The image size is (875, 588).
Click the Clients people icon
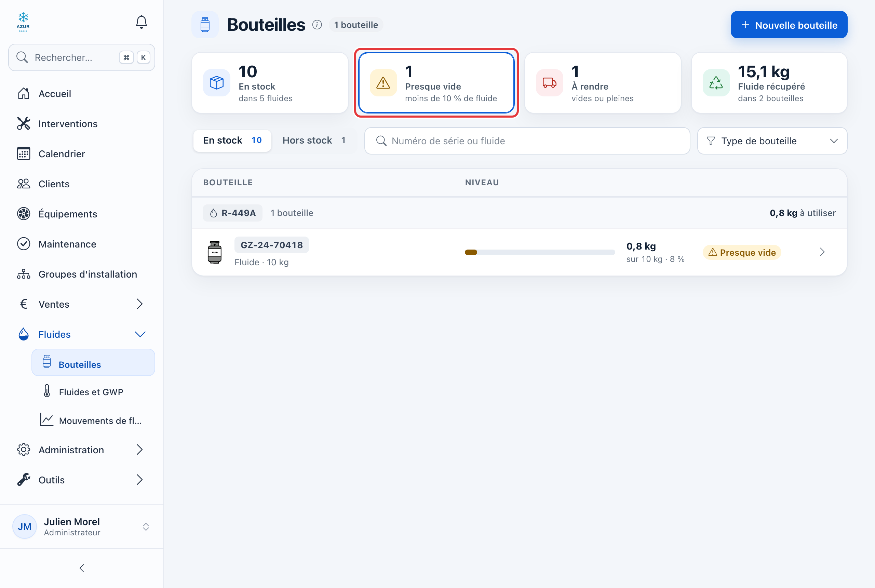click(24, 183)
